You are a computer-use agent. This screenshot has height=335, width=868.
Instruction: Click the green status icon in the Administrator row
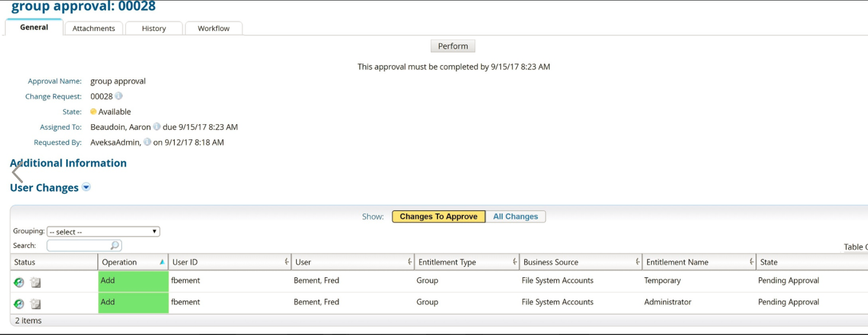point(19,304)
